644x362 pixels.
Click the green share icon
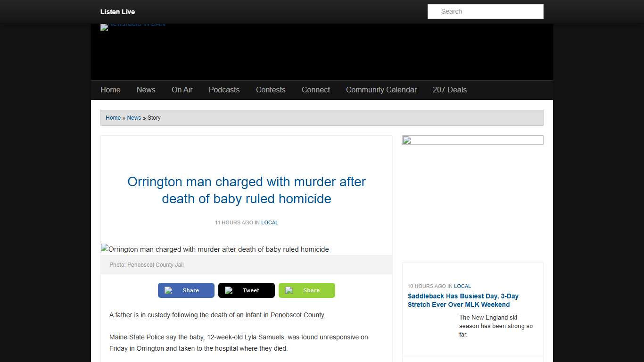[289, 290]
